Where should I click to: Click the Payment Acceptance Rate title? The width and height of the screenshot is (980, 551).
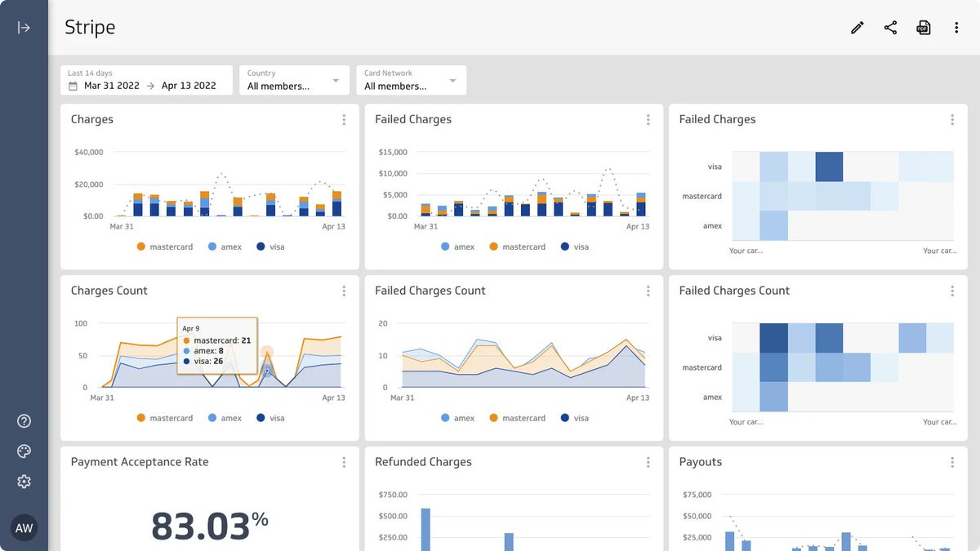click(x=140, y=462)
